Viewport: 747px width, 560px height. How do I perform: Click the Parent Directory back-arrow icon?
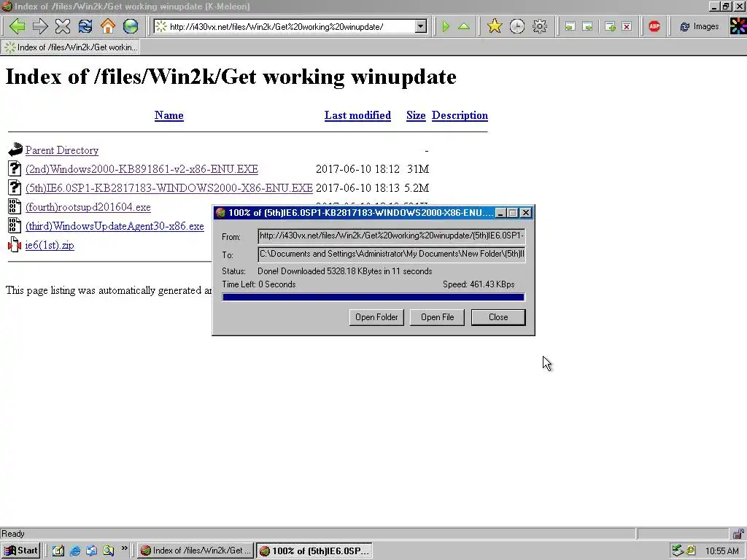[15, 149]
